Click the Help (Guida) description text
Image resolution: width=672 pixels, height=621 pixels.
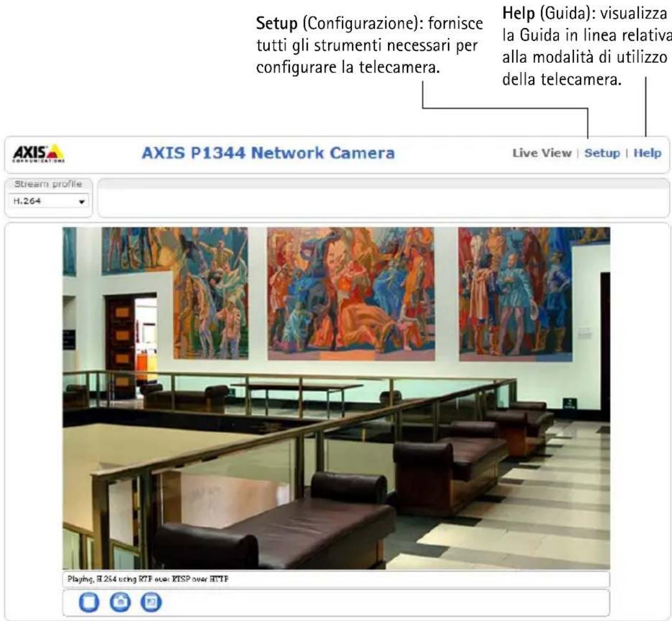[x=587, y=46]
